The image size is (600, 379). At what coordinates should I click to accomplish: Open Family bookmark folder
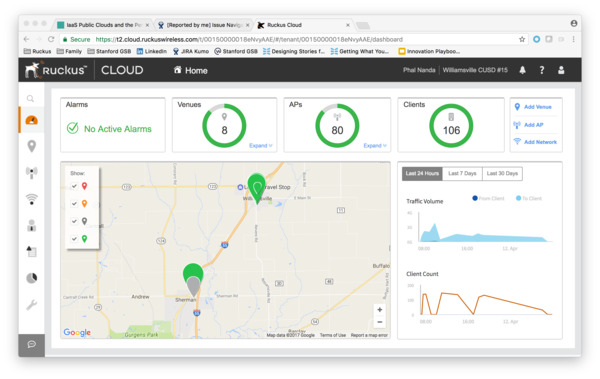(69, 51)
